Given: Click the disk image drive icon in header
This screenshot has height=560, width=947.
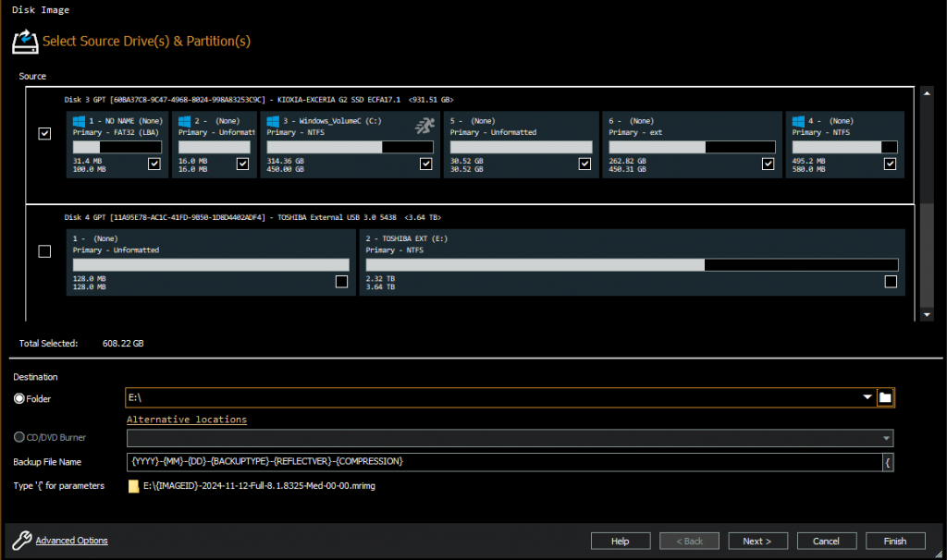Looking at the screenshot, I should 25,42.
